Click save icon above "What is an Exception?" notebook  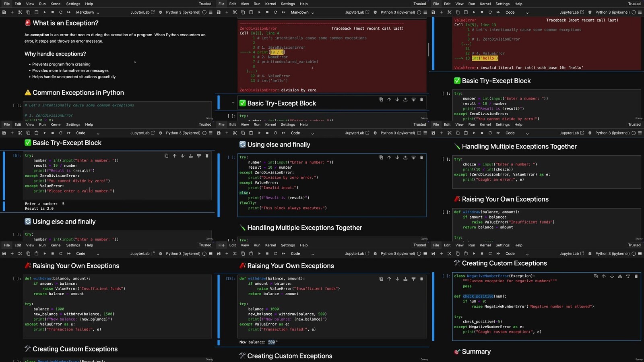tap(4, 12)
